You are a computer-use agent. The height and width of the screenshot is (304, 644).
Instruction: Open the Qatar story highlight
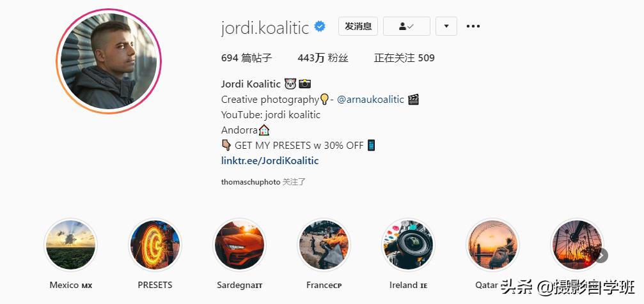pos(492,245)
